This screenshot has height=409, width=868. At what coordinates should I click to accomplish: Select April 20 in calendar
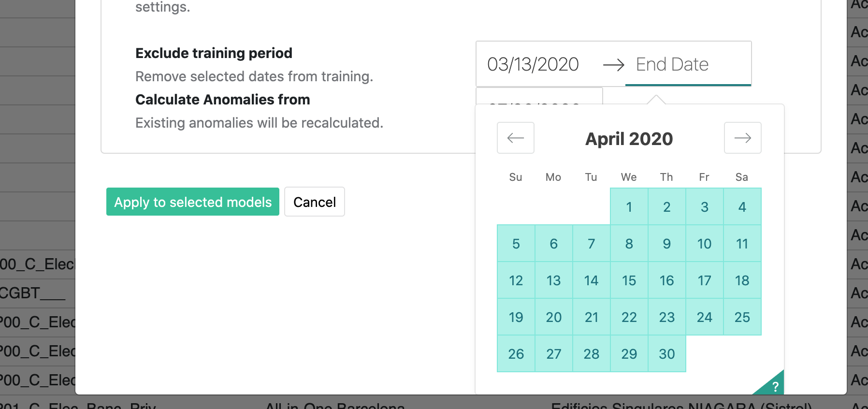[554, 317]
